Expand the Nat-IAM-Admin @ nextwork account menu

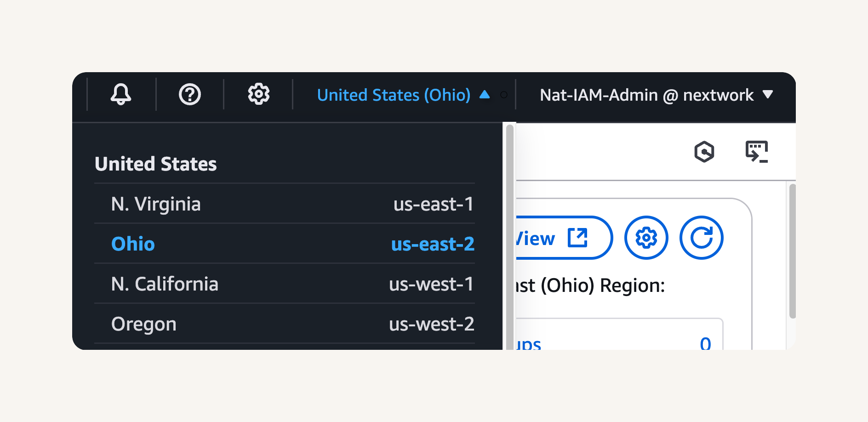coord(656,95)
